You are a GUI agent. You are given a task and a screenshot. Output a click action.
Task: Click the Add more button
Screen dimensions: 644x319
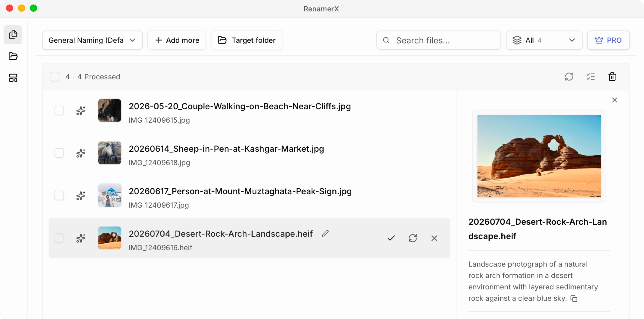(x=176, y=40)
